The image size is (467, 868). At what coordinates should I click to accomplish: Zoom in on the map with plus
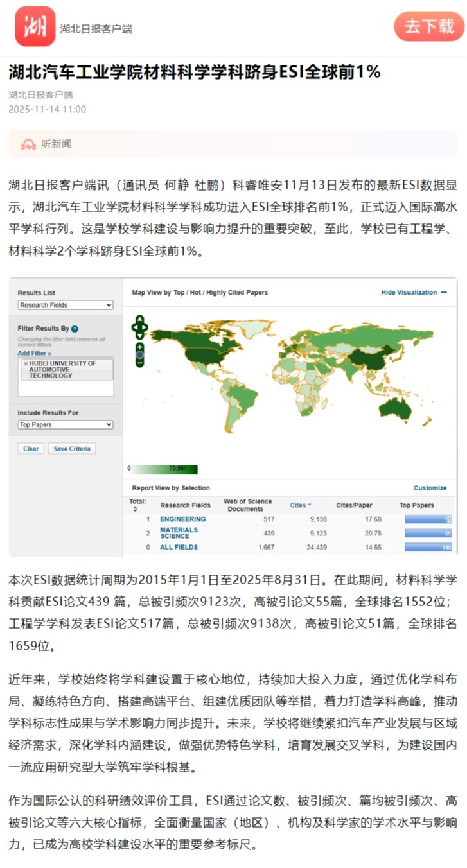click(139, 346)
